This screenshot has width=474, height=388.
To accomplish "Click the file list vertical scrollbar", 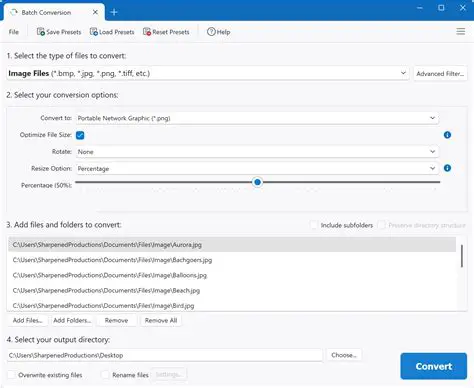I will tap(462, 256).
